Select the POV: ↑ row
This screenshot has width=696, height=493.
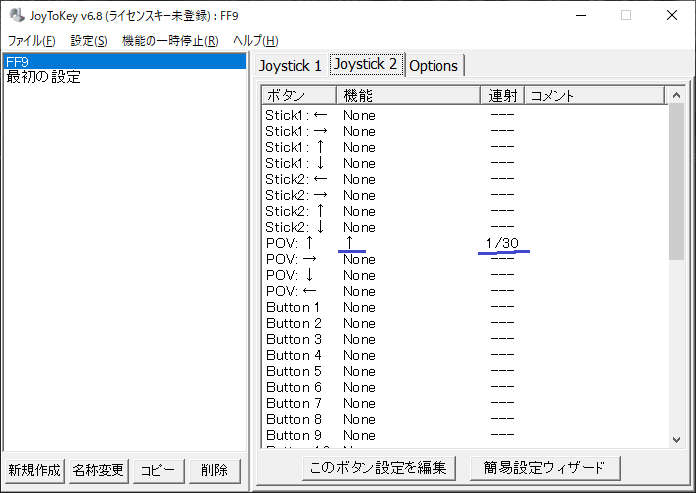click(465, 243)
